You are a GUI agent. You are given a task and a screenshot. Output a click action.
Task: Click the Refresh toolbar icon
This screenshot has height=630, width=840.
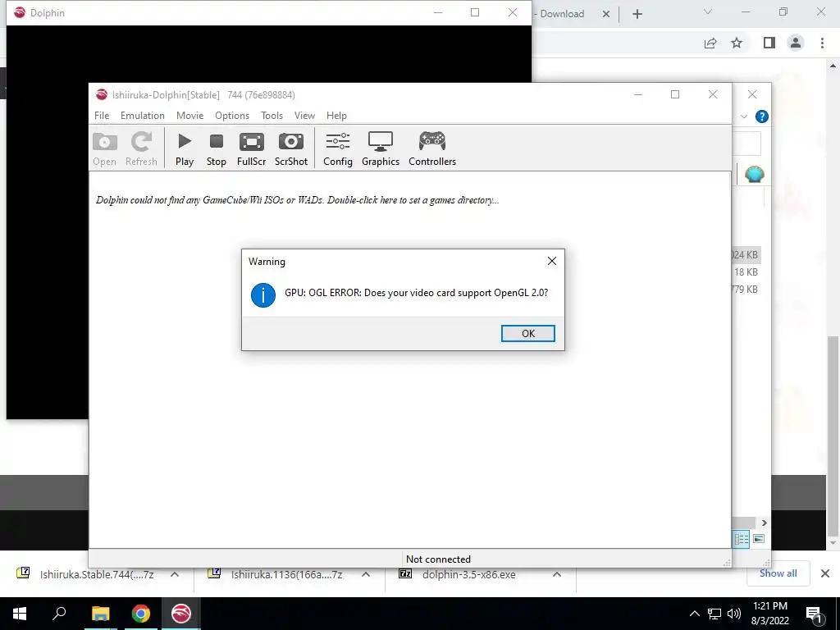[141, 148]
